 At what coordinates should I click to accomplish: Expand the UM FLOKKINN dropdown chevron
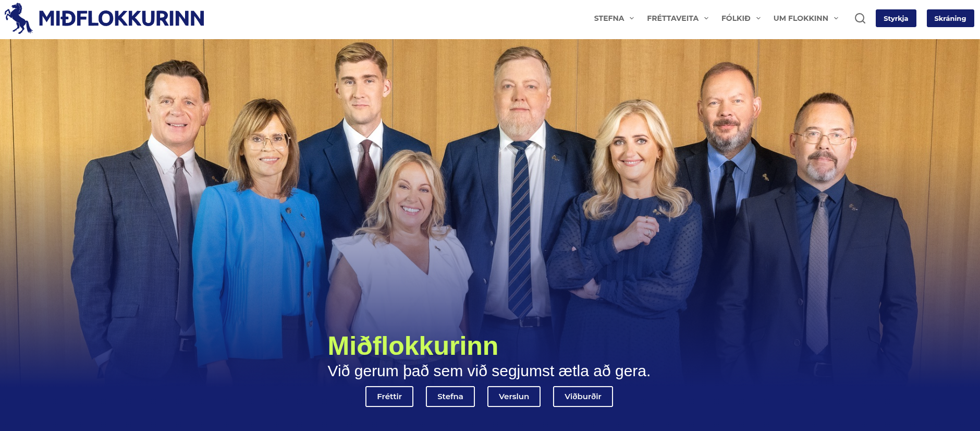pos(836,18)
